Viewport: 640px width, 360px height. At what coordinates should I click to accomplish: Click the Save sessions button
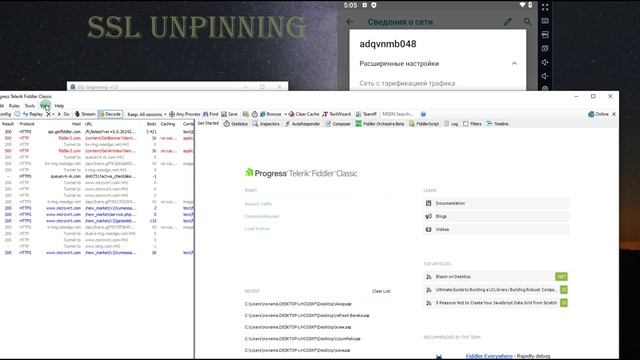pos(229,114)
